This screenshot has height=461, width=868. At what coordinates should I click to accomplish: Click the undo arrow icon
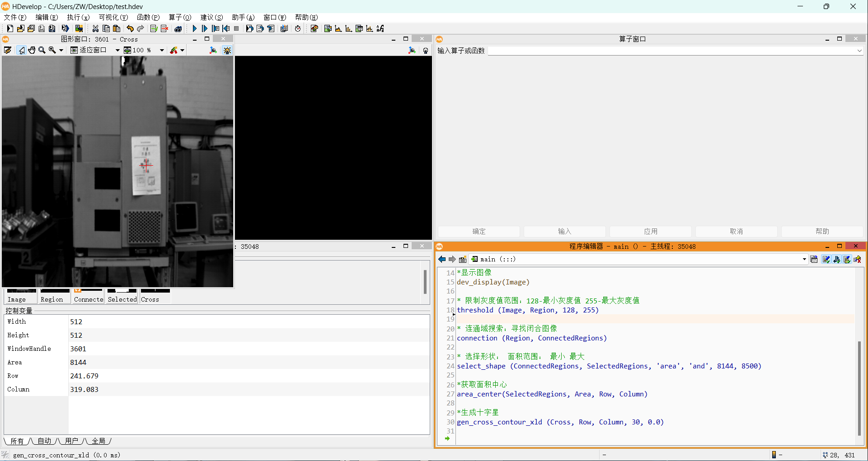[x=130, y=28]
